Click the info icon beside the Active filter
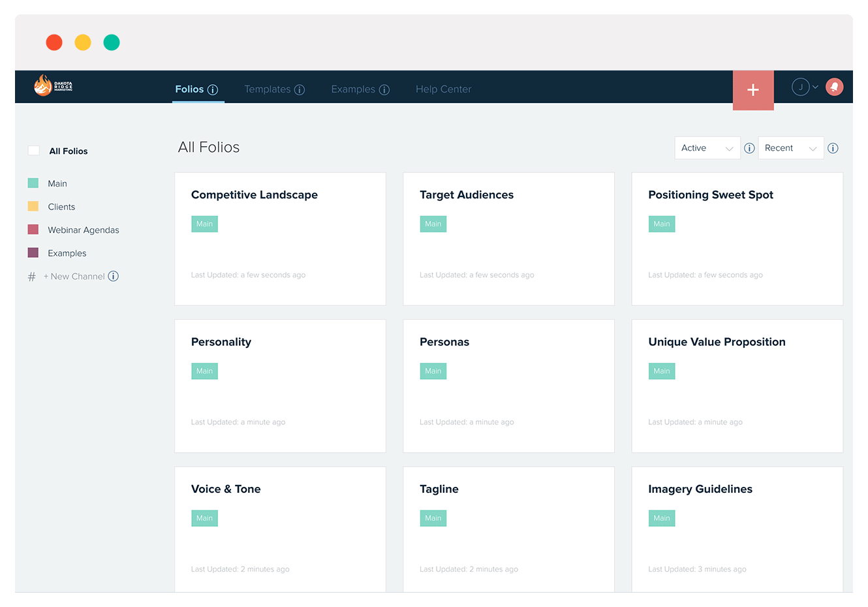This screenshot has height=607, width=868. pyautogui.click(x=749, y=148)
